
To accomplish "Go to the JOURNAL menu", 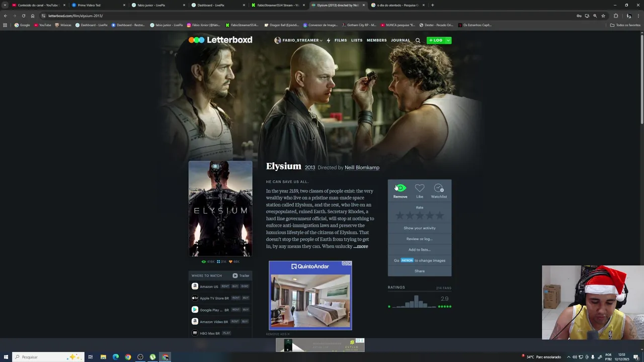I will [x=400, y=40].
